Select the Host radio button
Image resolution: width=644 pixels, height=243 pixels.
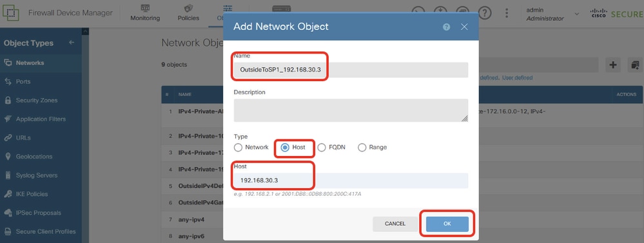[285, 148]
